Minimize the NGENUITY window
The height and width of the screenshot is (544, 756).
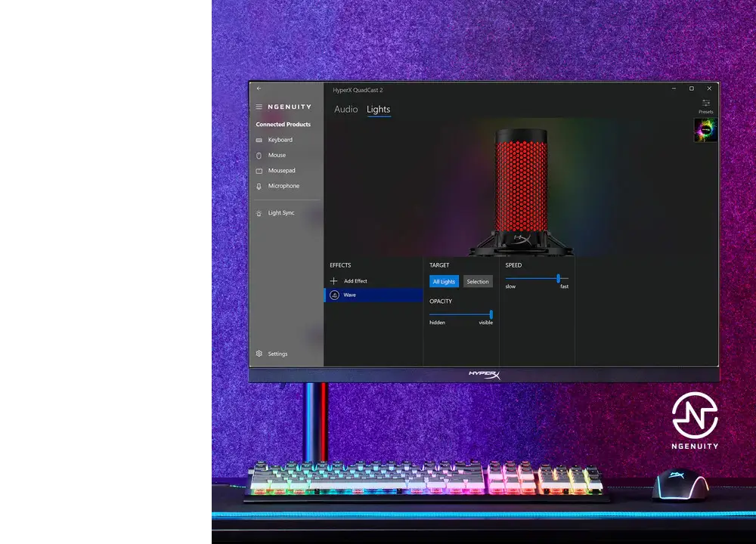point(674,88)
